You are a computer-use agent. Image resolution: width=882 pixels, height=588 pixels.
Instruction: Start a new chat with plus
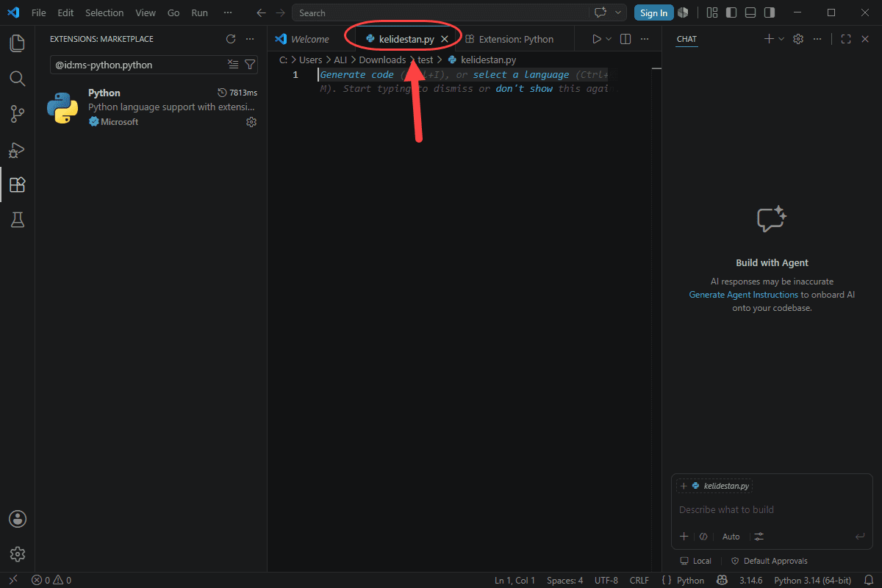tap(769, 39)
